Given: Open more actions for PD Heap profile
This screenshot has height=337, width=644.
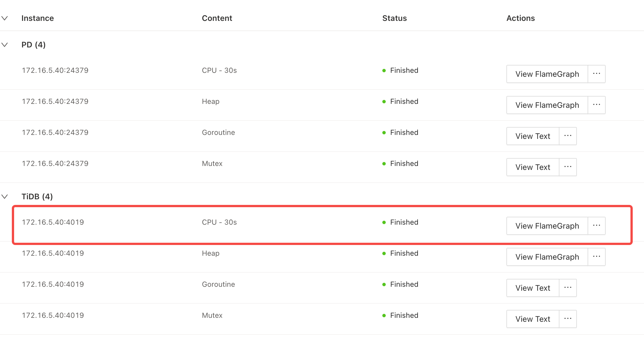Looking at the screenshot, I should [596, 105].
